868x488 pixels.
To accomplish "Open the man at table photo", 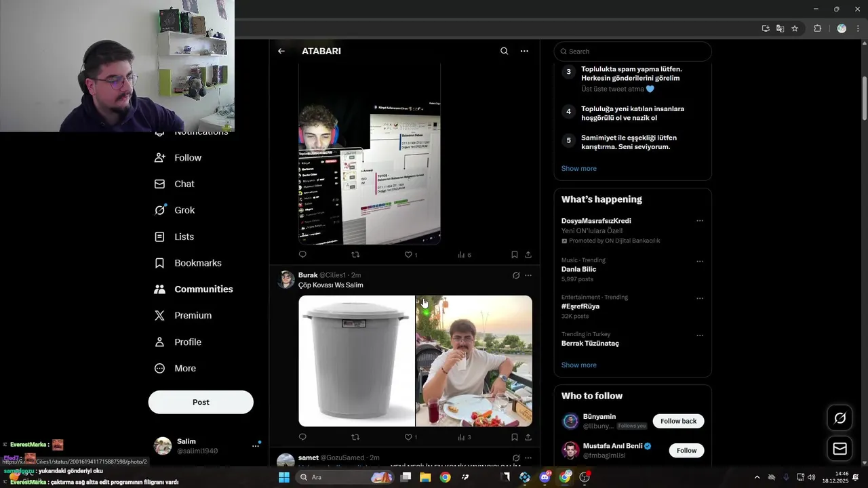I will click(x=474, y=361).
